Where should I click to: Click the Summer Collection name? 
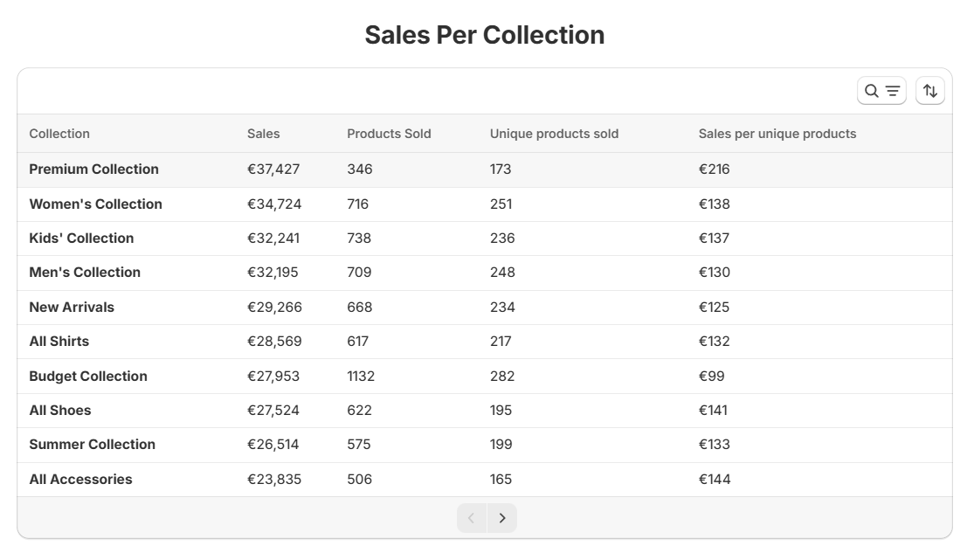92,445
